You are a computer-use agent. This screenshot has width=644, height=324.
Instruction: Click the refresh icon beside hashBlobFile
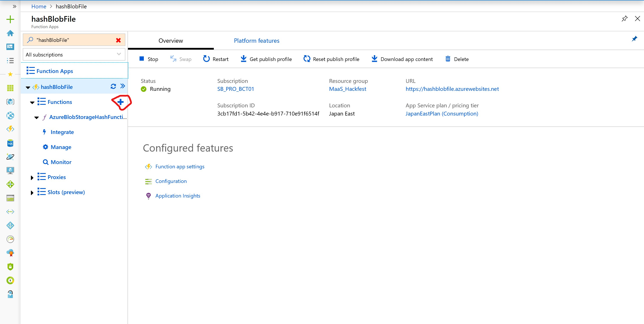tap(113, 87)
